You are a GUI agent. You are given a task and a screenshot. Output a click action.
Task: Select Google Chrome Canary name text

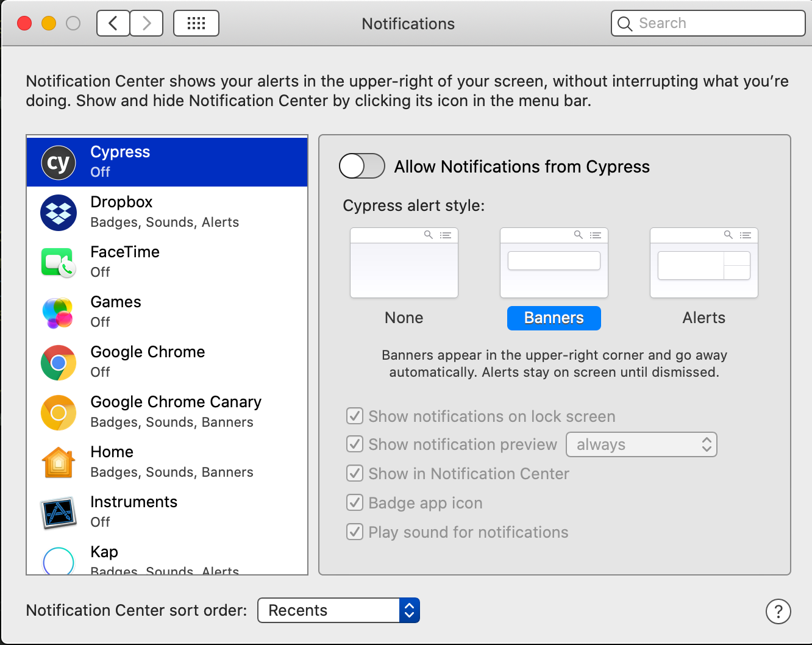click(176, 402)
